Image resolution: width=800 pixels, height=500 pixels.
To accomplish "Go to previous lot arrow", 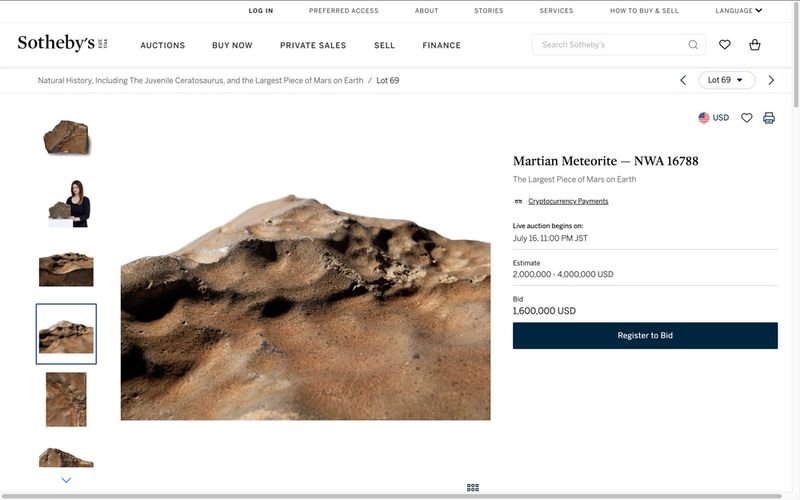I will click(683, 80).
